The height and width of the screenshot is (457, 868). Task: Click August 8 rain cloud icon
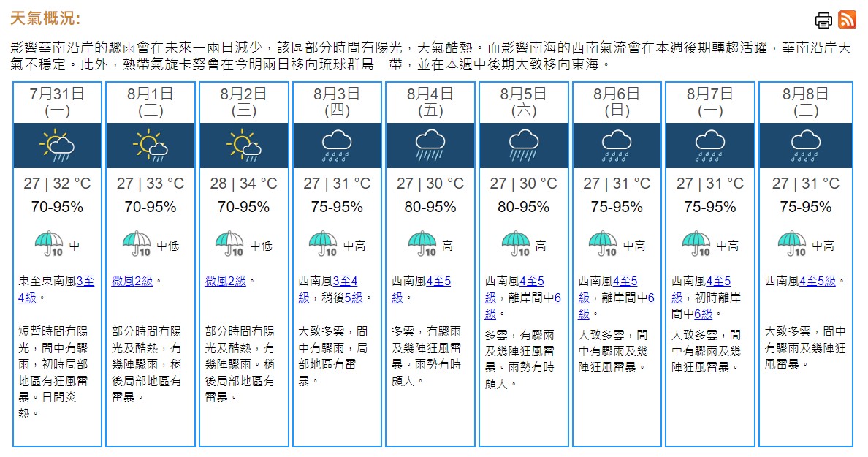pos(806,145)
